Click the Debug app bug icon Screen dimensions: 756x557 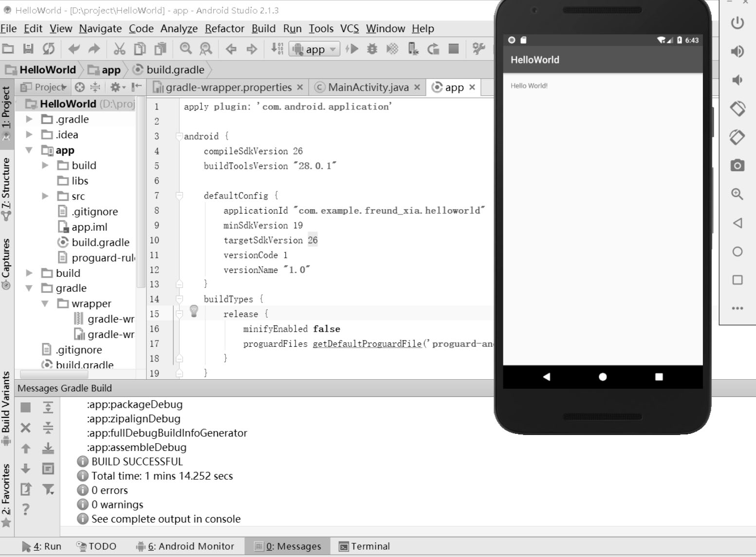[x=372, y=49]
